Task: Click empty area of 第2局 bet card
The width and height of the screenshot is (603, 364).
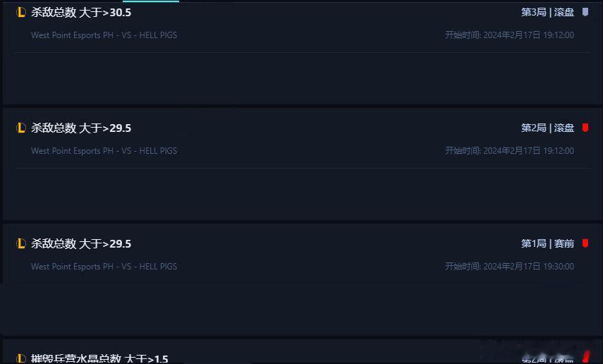Action: [x=303, y=193]
